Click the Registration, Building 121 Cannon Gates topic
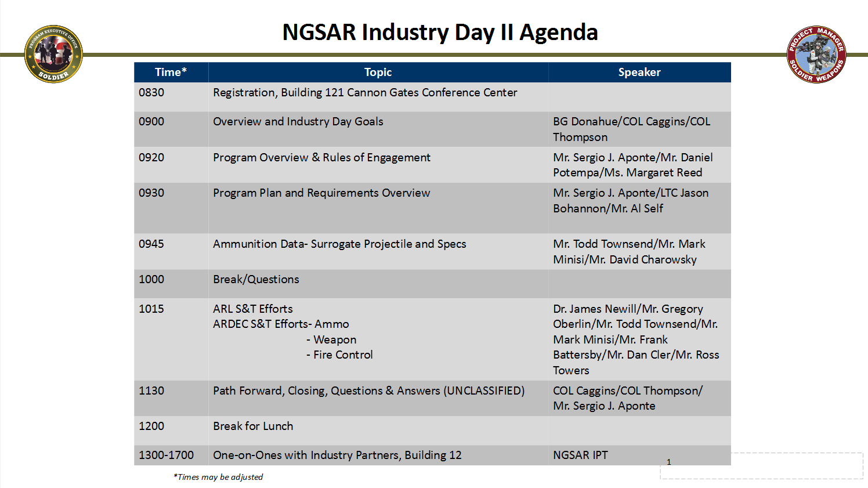The width and height of the screenshot is (868, 488). (x=365, y=92)
